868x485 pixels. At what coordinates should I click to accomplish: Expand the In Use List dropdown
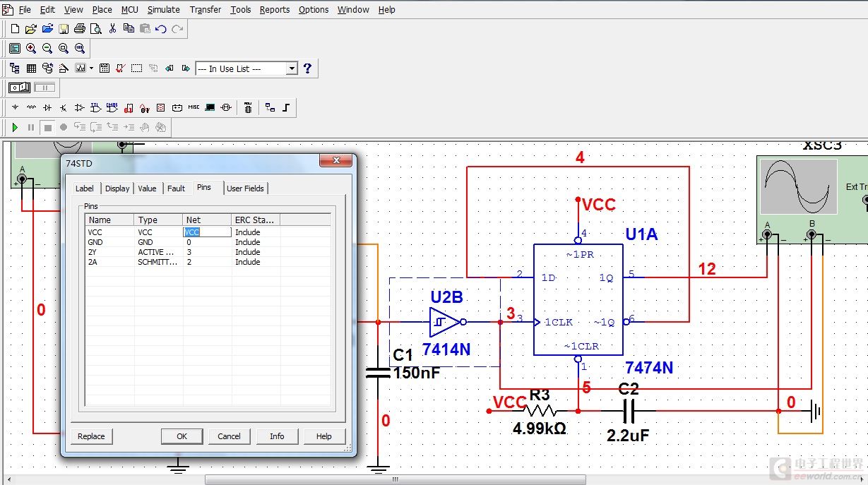click(x=292, y=68)
